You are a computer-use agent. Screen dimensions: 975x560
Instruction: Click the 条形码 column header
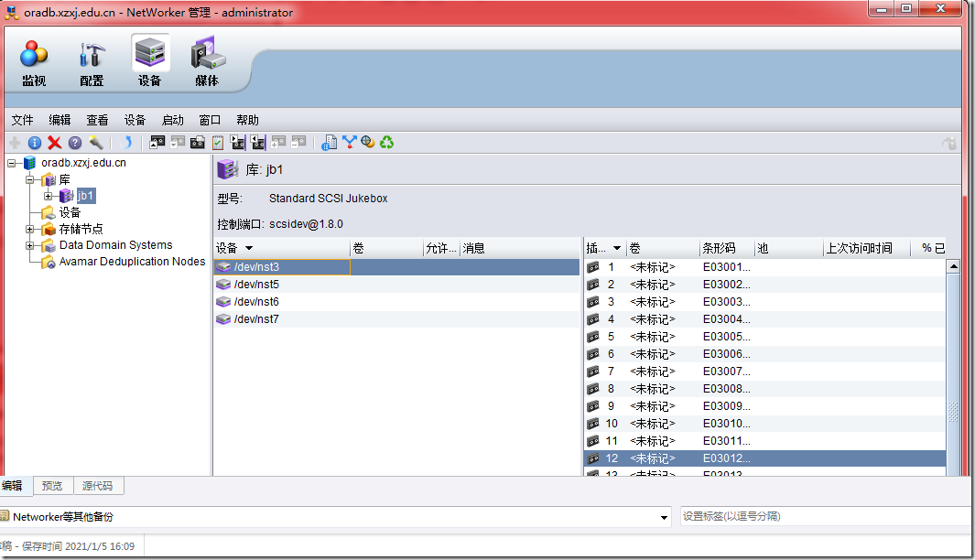tap(726, 248)
